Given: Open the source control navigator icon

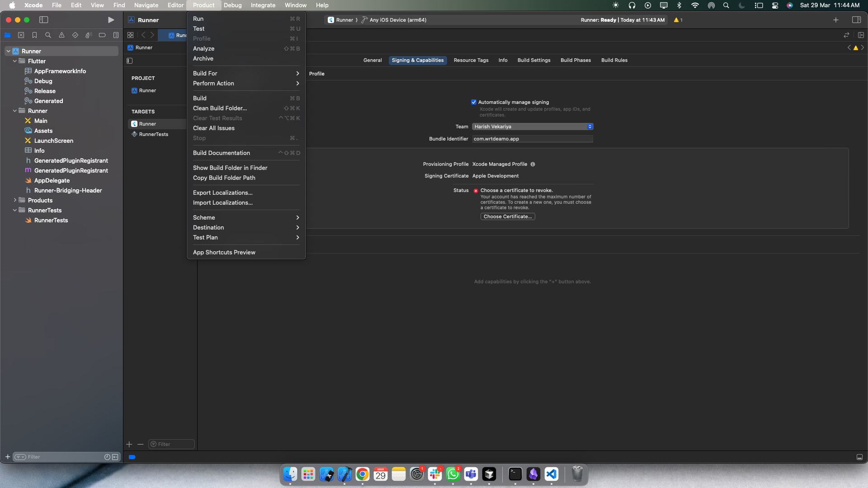Looking at the screenshot, I should 21,35.
